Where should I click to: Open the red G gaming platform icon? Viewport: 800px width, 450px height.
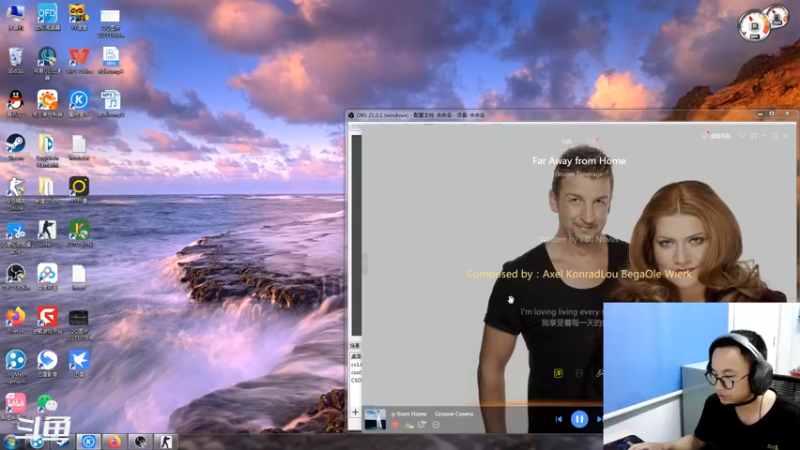(47, 320)
